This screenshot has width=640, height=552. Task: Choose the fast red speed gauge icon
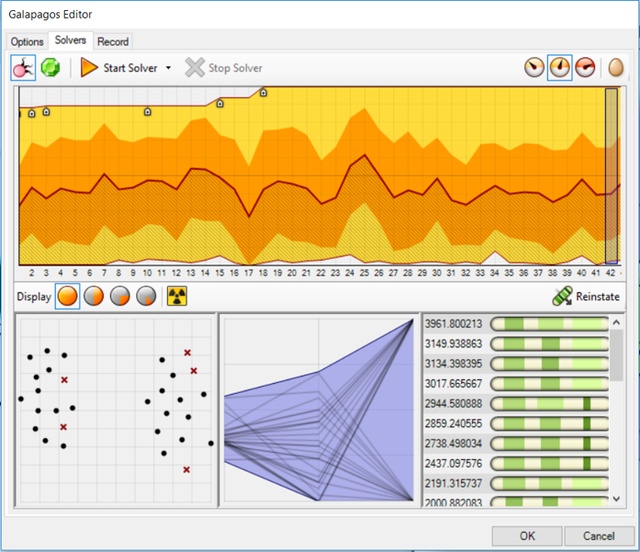pos(585,68)
